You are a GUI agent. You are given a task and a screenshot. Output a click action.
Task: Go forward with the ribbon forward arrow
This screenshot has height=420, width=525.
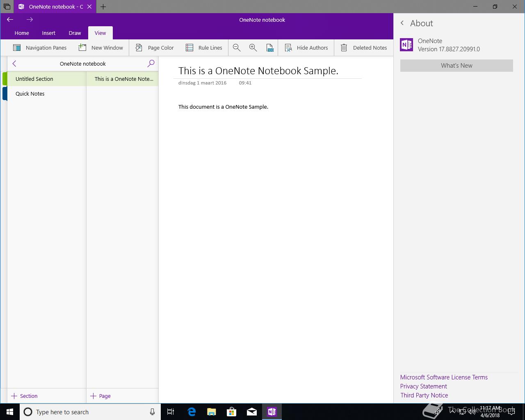click(30, 19)
